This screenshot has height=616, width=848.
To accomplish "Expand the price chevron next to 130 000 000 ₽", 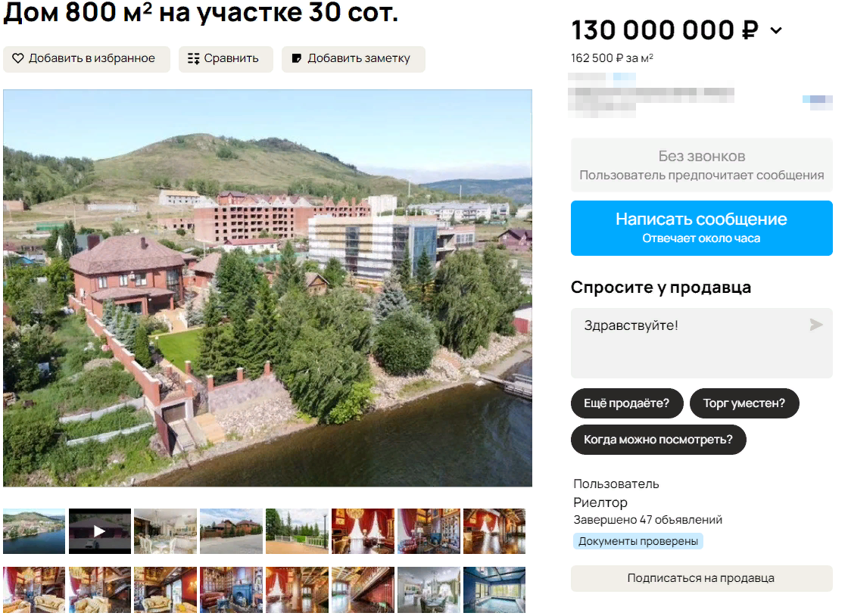I will 776,31.
